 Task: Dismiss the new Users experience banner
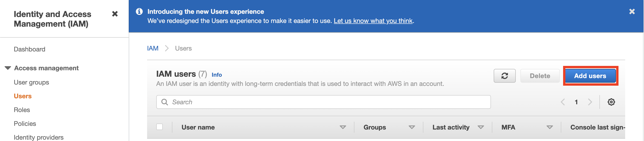pos(632,11)
